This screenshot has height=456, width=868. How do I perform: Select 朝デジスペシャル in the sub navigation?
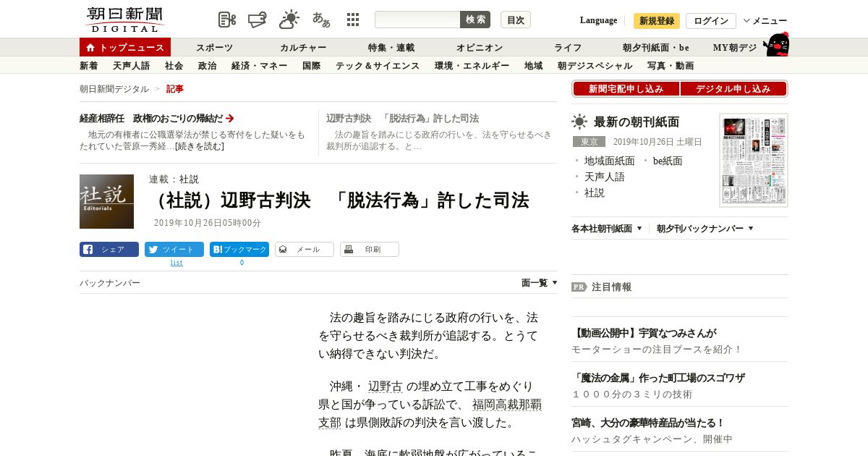click(595, 66)
